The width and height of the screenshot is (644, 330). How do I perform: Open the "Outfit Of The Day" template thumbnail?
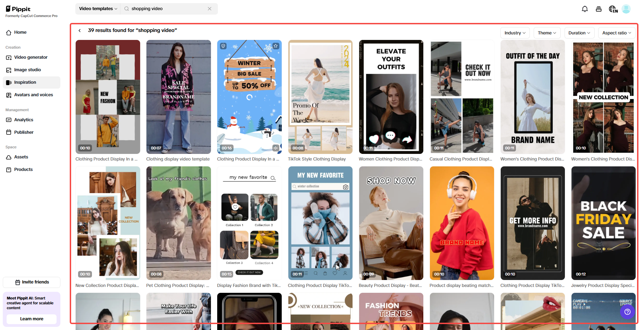533,97
